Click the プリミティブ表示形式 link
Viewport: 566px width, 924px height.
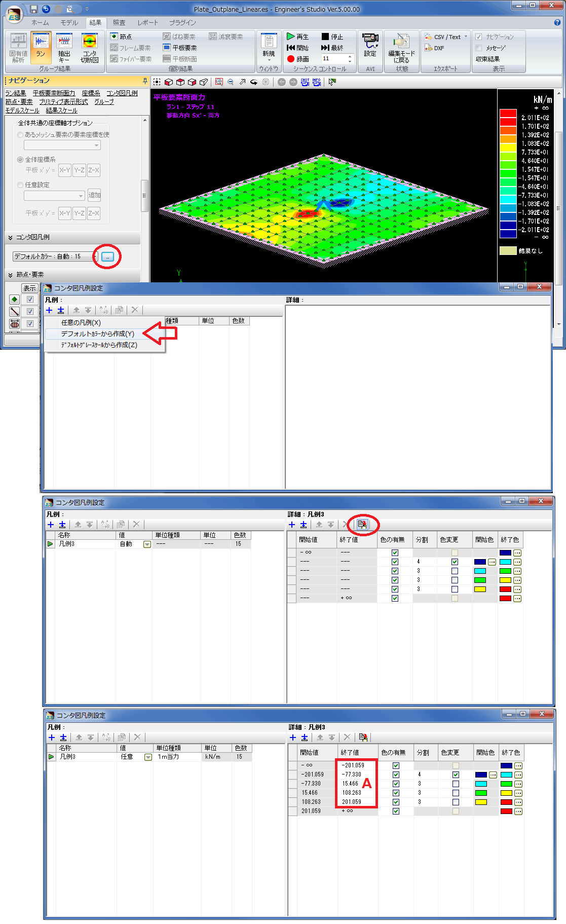(x=63, y=102)
